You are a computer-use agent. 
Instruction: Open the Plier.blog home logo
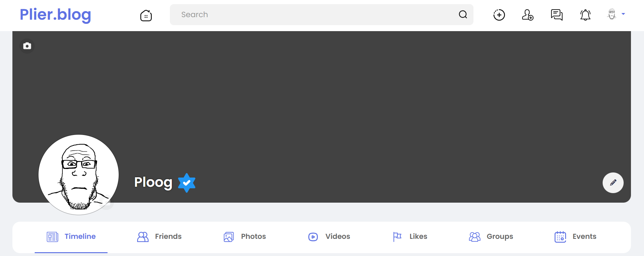click(55, 15)
